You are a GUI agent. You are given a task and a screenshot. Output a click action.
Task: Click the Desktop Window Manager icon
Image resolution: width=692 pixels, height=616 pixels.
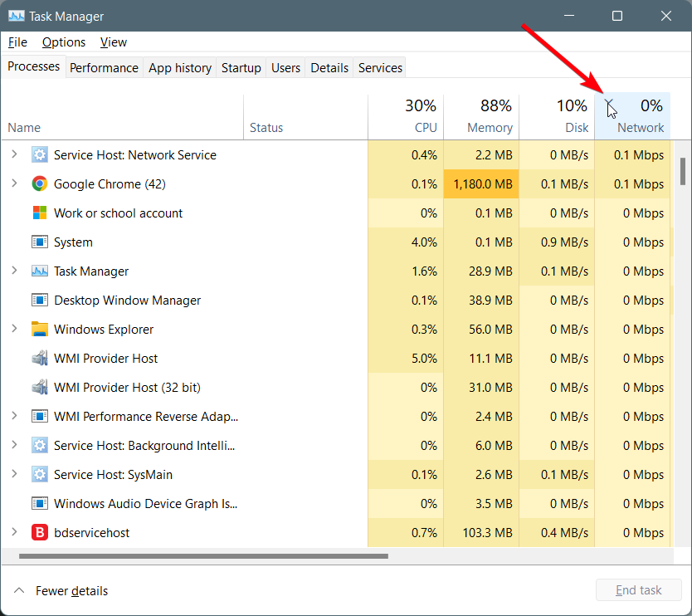(x=40, y=301)
